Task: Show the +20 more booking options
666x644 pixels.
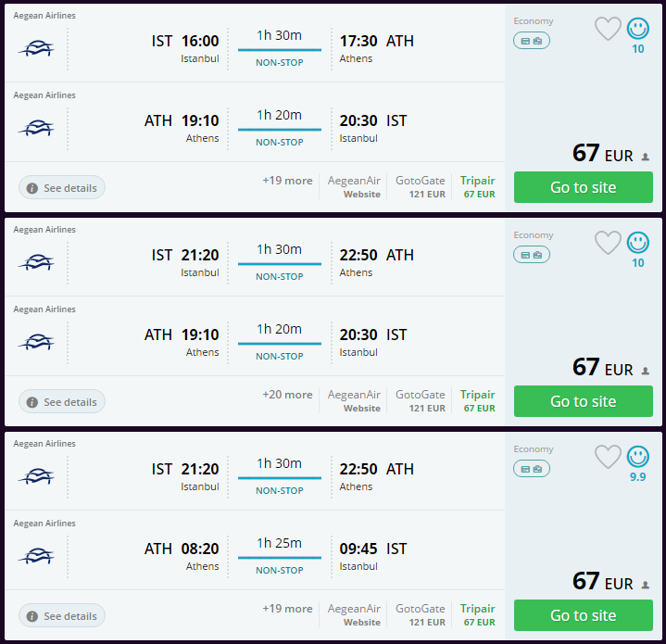Action: (x=287, y=395)
